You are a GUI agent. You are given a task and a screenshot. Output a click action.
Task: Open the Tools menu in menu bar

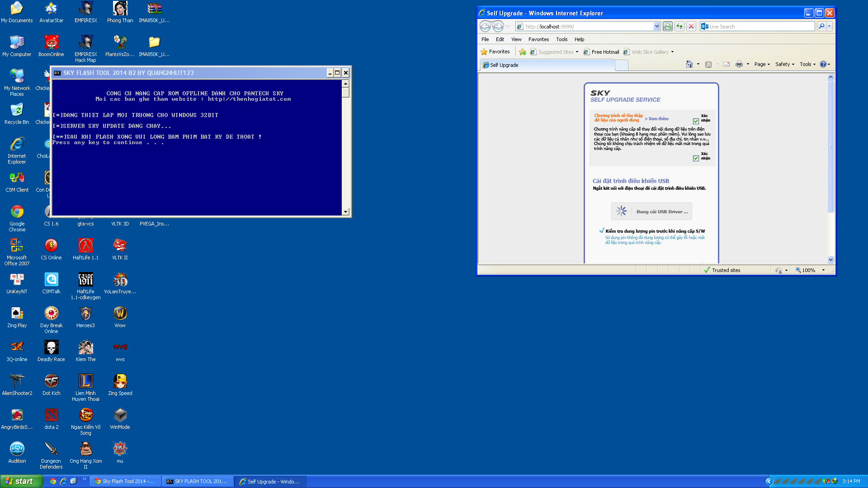pos(562,39)
